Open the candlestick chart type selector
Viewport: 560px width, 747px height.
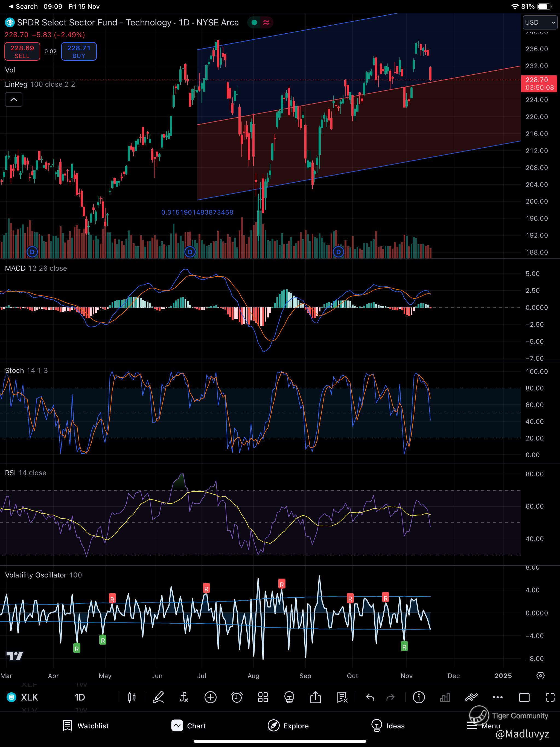click(x=132, y=697)
